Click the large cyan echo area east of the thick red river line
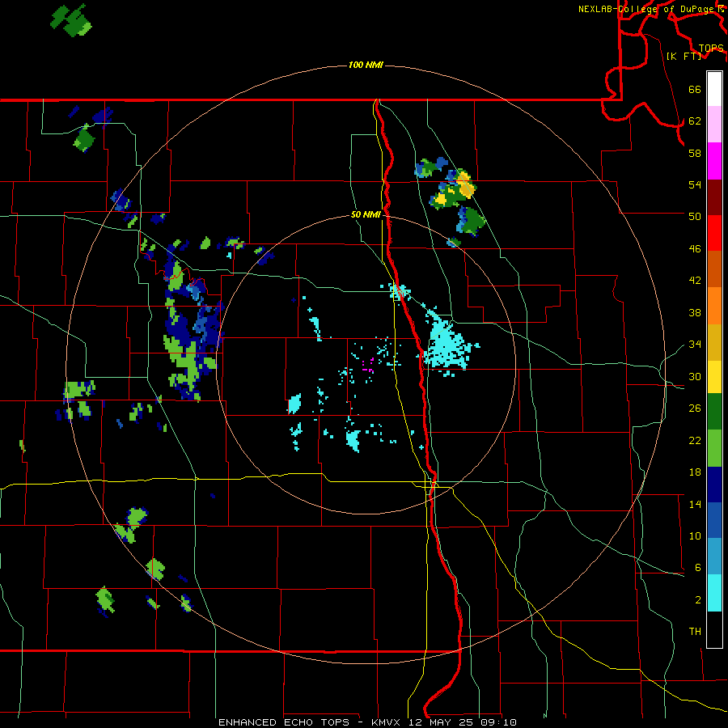 tap(448, 345)
